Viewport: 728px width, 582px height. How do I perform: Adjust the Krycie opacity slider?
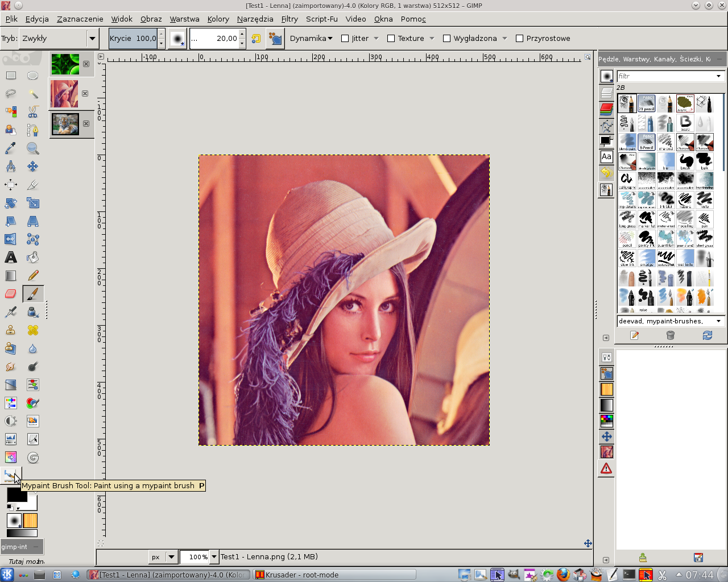pyautogui.click(x=133, y=39)
